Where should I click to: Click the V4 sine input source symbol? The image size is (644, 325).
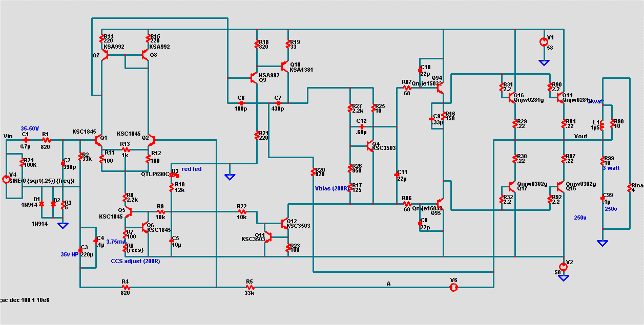click(6, 180)
